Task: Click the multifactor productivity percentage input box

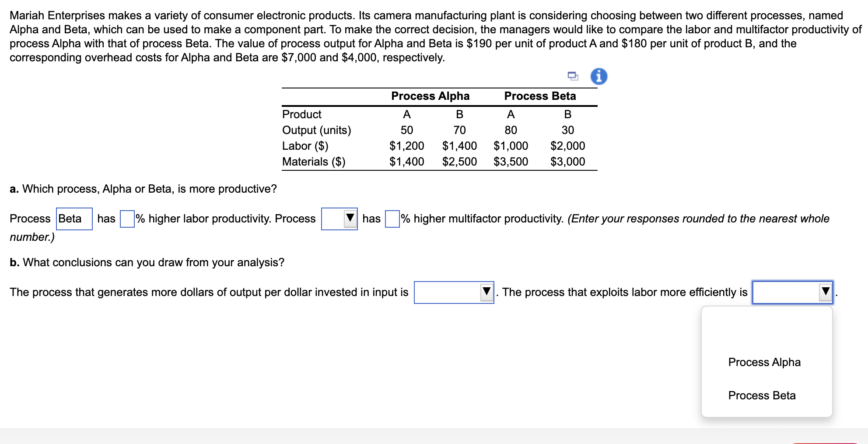Action: pos(392,218)
